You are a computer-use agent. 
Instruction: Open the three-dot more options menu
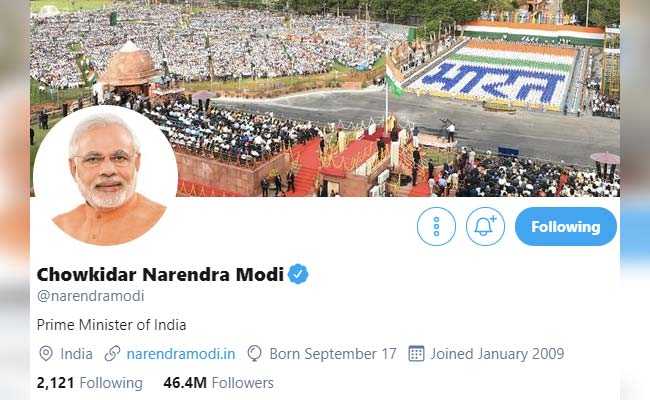[x=436, y=226]
